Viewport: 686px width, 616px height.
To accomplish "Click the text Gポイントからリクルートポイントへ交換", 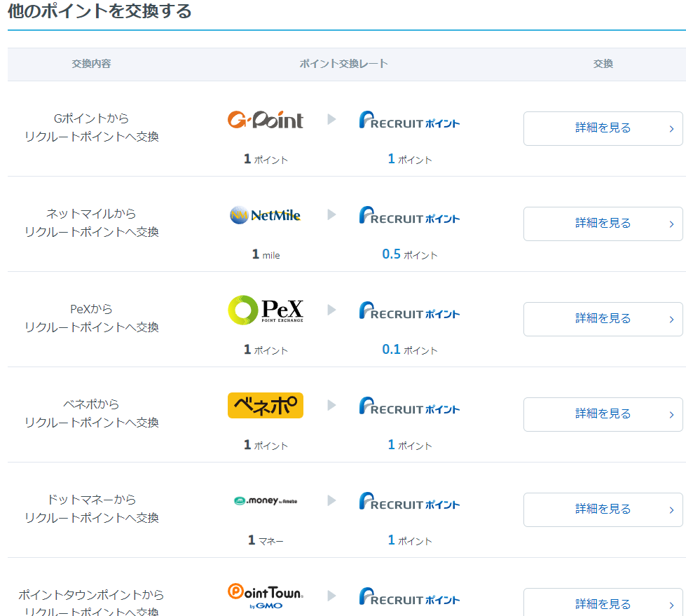I will pos(91,128).
